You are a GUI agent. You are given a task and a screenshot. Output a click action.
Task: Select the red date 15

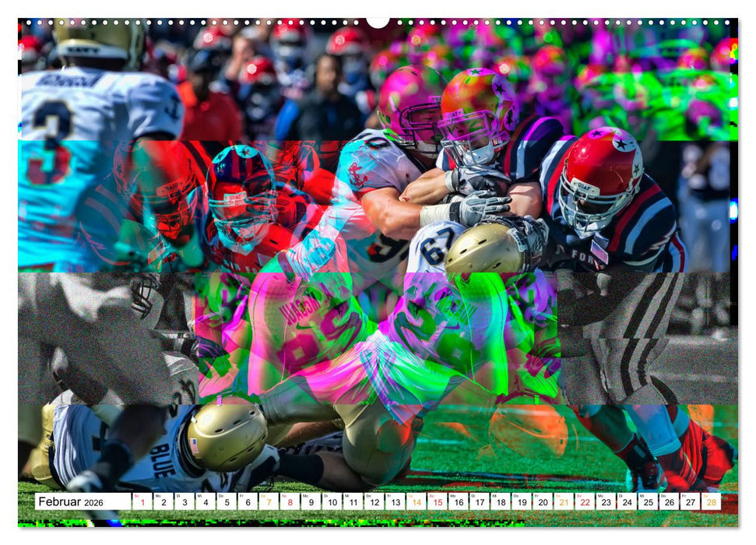(x=437, y=501)
